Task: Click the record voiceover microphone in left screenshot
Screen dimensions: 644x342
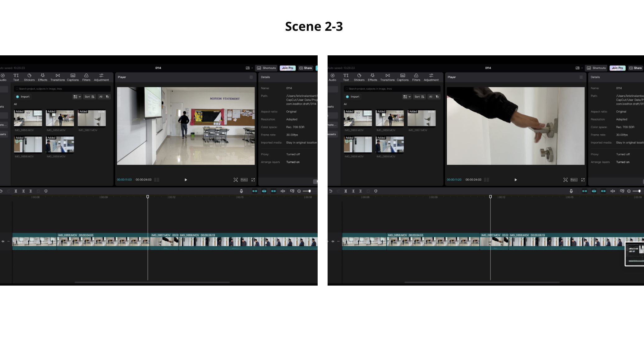Action: (x=241, y=191)
